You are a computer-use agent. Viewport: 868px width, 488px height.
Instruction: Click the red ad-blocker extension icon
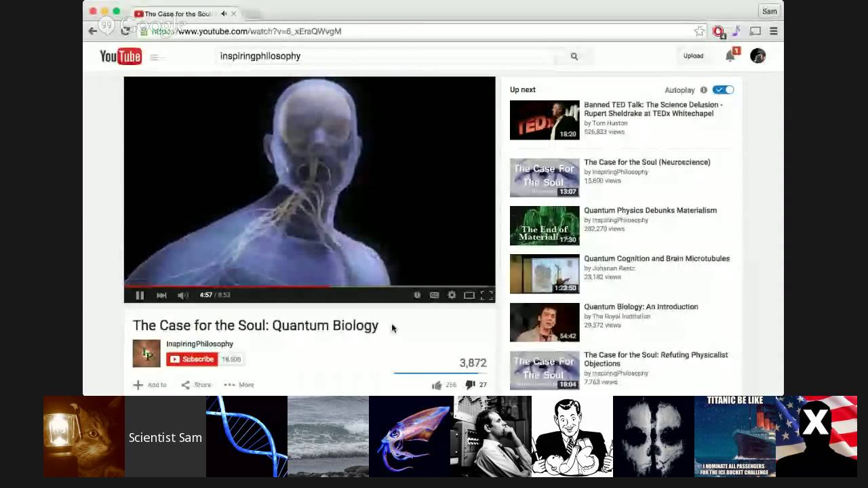[x=719, y=31]
